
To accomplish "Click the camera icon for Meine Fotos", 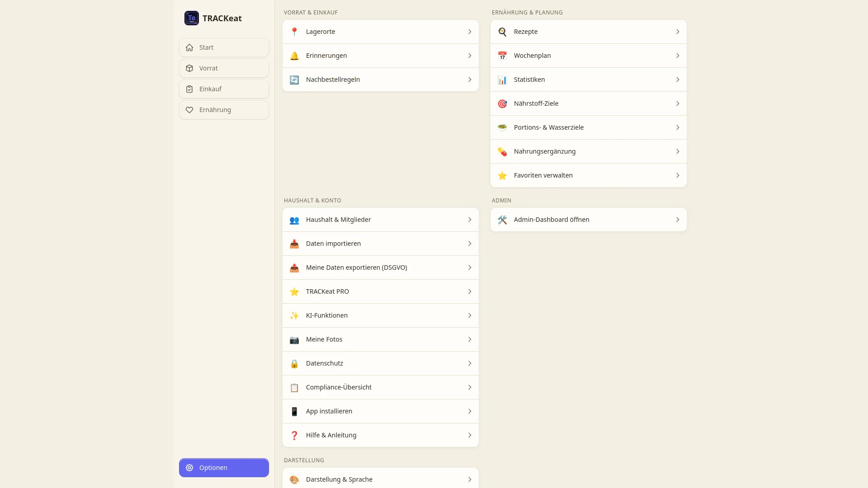I will tap(294, 339).
